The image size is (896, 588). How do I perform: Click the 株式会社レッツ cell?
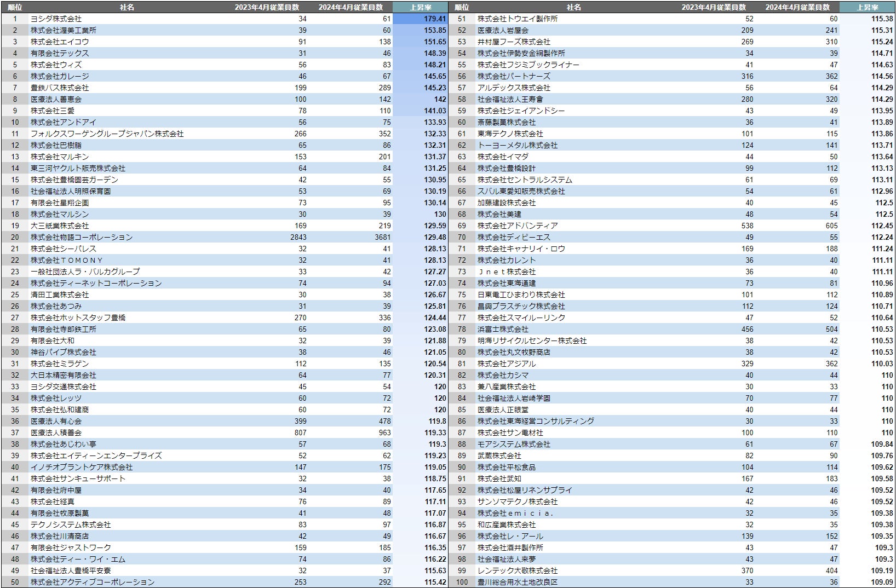pos(56,398)
